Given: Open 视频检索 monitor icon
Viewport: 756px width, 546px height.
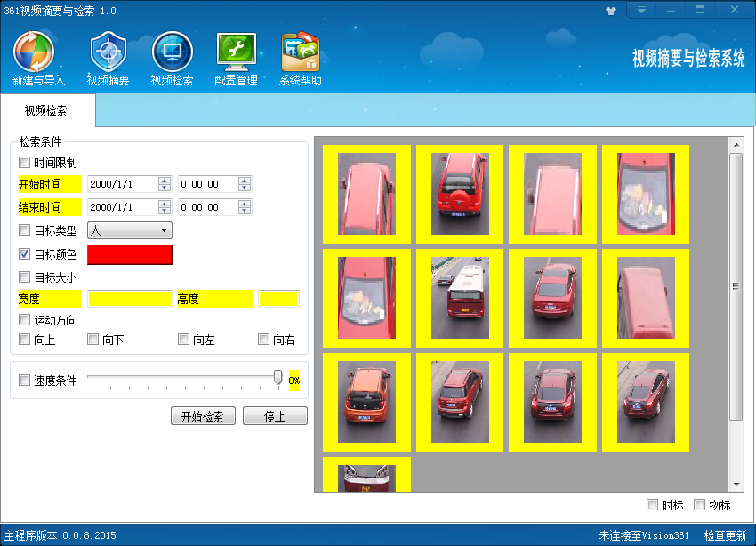Looking at the screenshot, I should (173, 59).
